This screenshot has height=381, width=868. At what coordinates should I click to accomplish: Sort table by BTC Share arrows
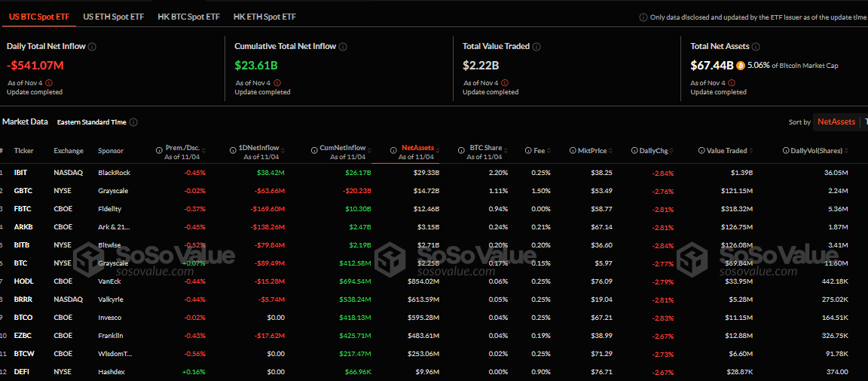pyautogui.click(x=506, y=150)
